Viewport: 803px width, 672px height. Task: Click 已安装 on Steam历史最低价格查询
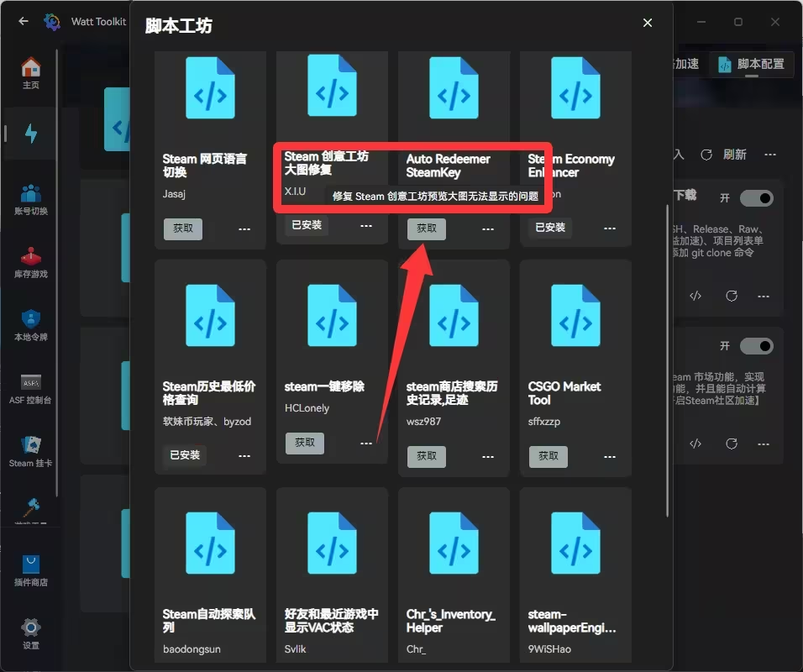pyautogui.click(x=184, y=454)
